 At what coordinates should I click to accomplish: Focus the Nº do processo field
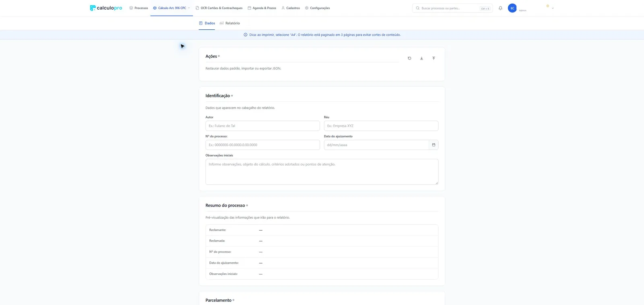262,145
